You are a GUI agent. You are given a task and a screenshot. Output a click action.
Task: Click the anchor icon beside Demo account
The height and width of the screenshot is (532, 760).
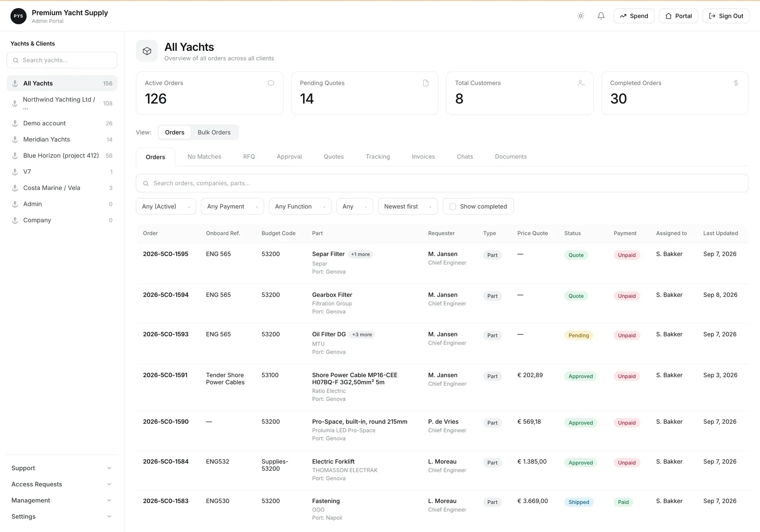[x=15, y=123]
